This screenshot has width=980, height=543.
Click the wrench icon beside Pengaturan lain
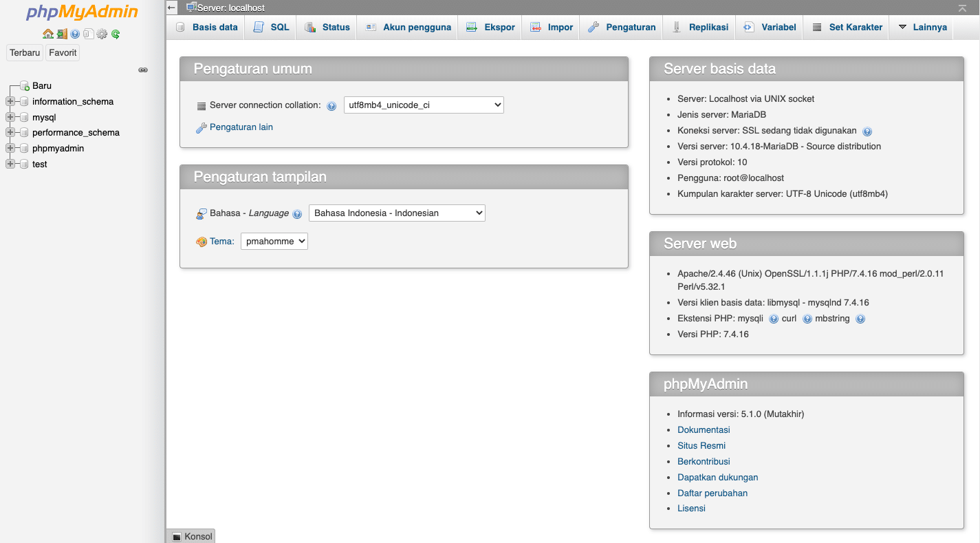[202, 127]
